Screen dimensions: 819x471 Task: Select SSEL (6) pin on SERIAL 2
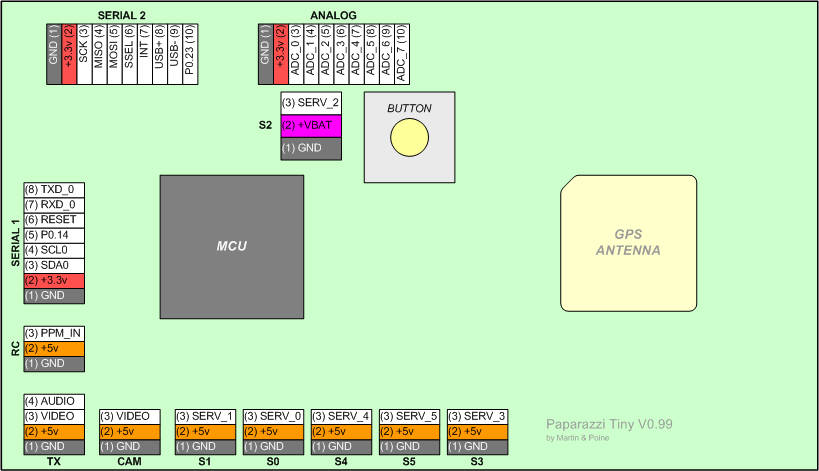pos(130,54)
